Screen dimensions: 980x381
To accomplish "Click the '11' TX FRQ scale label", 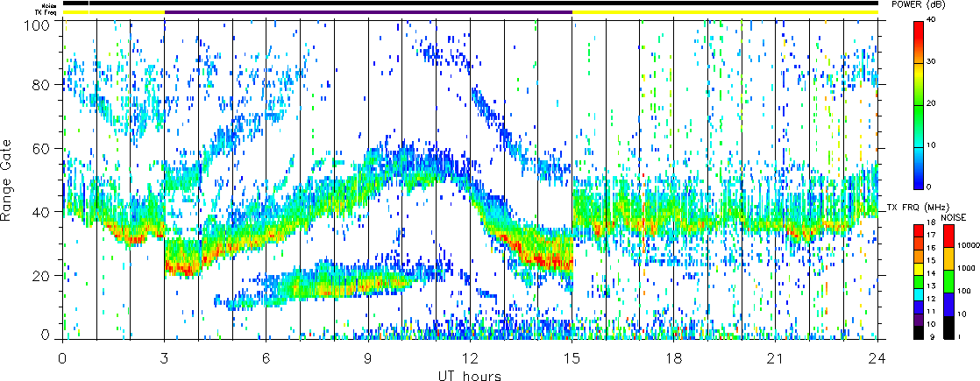I will [931, 312].
